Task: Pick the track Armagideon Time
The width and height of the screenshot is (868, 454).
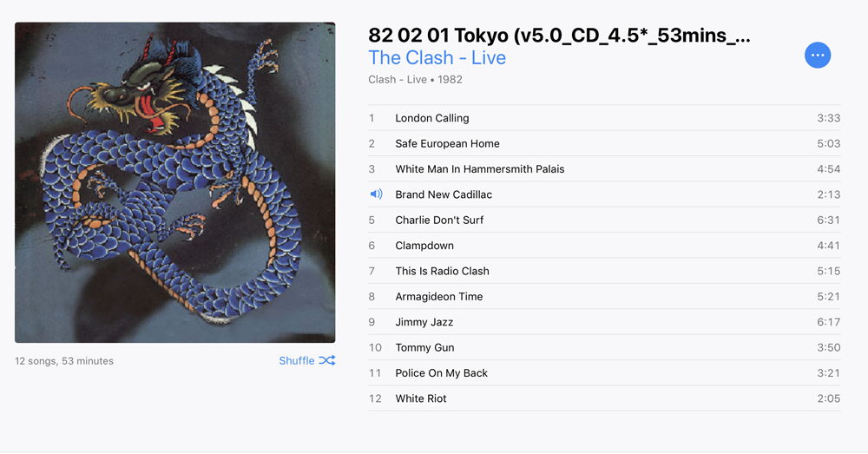Action: pyautogui.click(x=604, y=296)
